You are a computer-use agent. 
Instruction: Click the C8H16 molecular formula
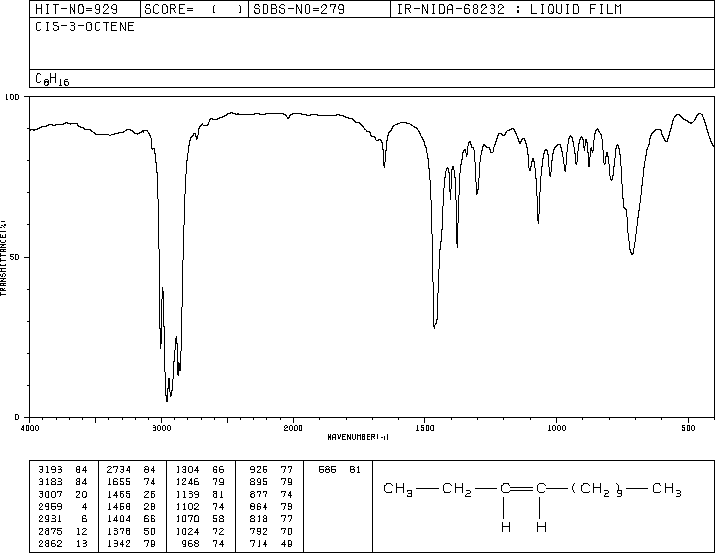click(52, 79)
